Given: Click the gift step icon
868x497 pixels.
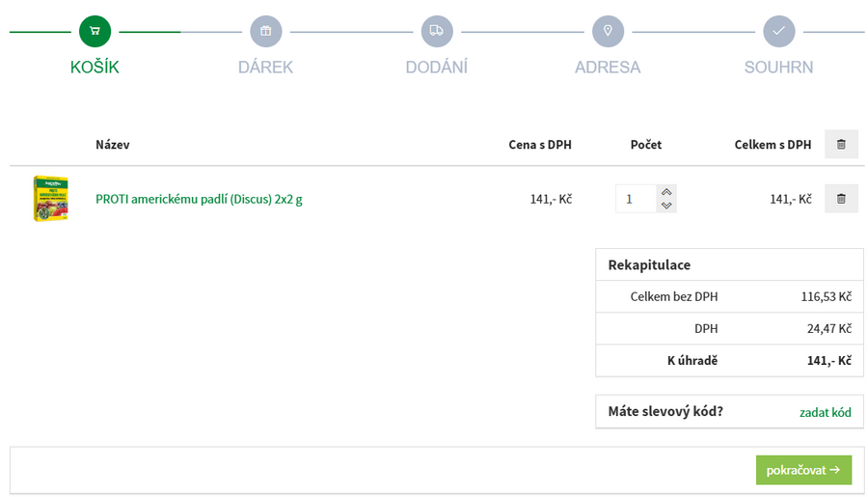Looking at the screenshot, I should tap(266, 31).
